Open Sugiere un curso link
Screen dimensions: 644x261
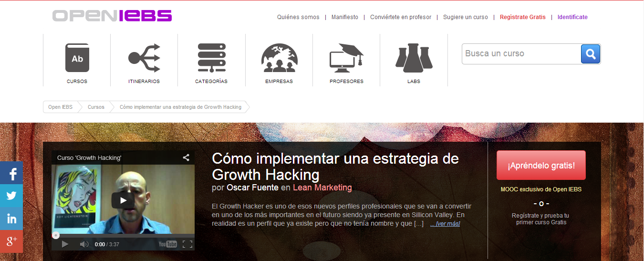(466, 17)
